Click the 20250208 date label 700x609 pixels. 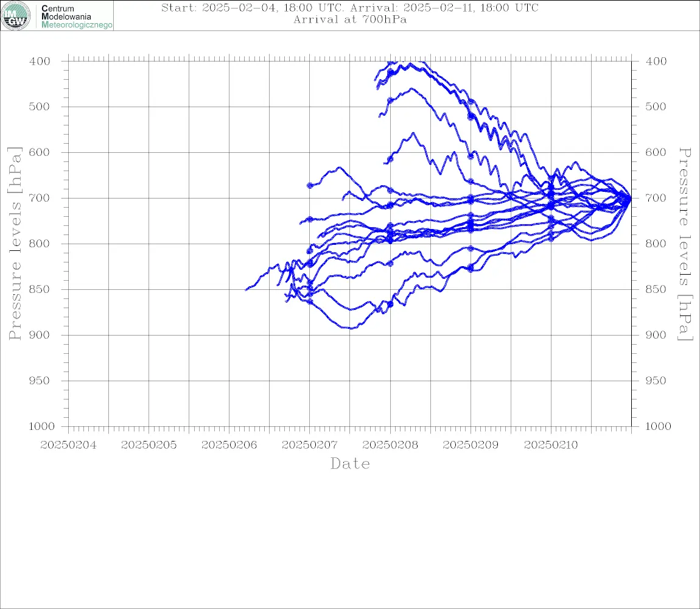tap(390, 445)
